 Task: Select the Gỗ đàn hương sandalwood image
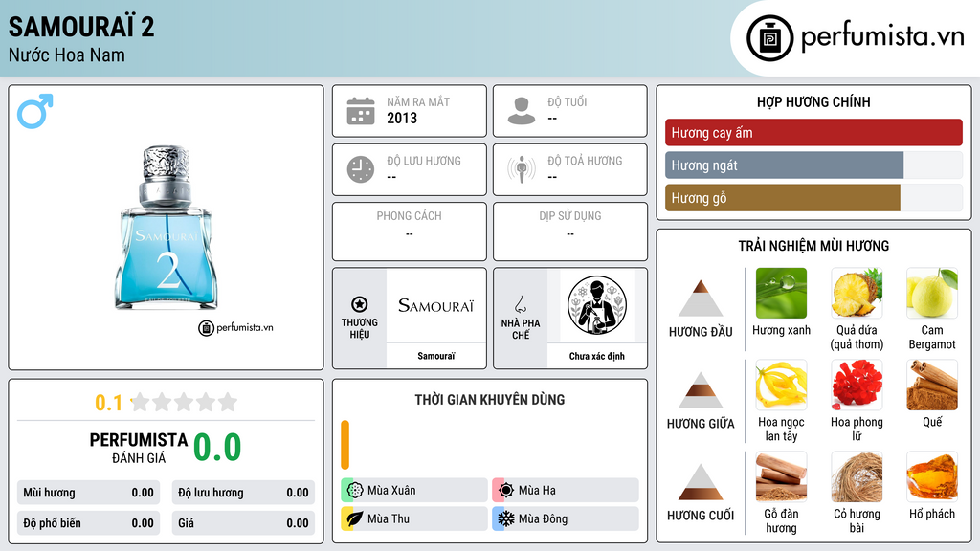pyautogui.click(x=781, y=477)
